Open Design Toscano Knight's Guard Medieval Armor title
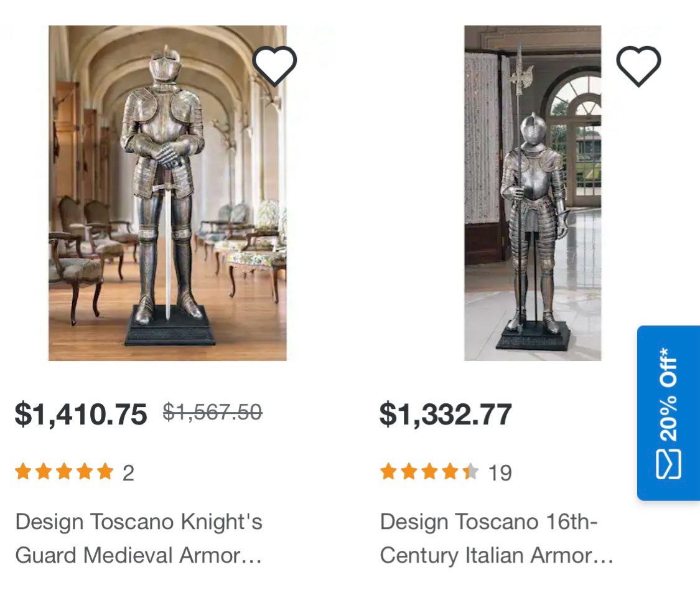Image resolution: width=700 pixels, height=595 pixels. click(138, 538)
